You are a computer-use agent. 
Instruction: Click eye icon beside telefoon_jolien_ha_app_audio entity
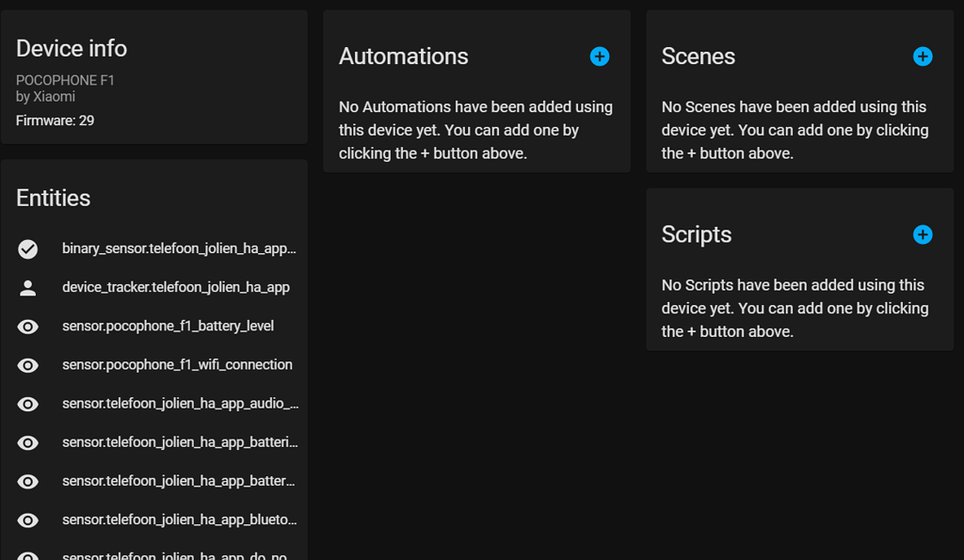tap(27, 404)
